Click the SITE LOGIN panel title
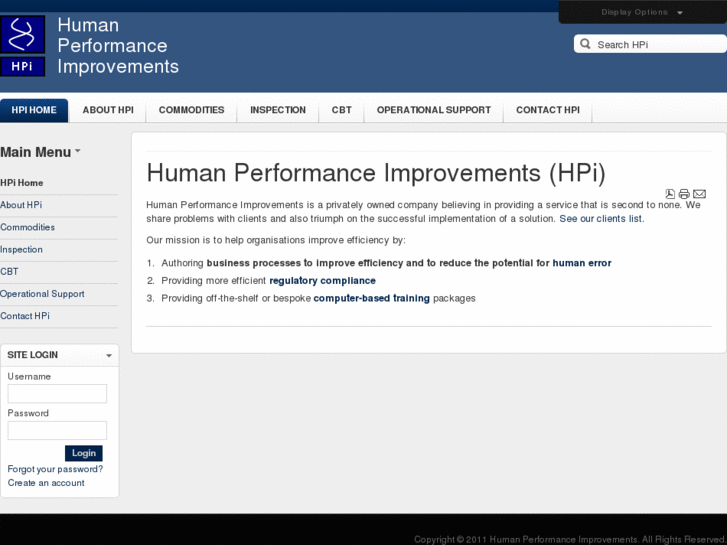Viewport: 727px width, 545px height. click(32, 355)
